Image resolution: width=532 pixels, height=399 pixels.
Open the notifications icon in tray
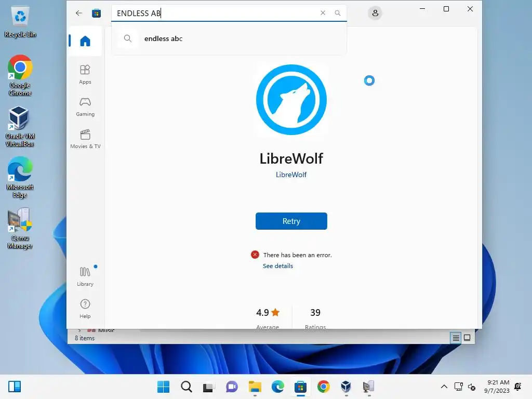tap(518, 387)
